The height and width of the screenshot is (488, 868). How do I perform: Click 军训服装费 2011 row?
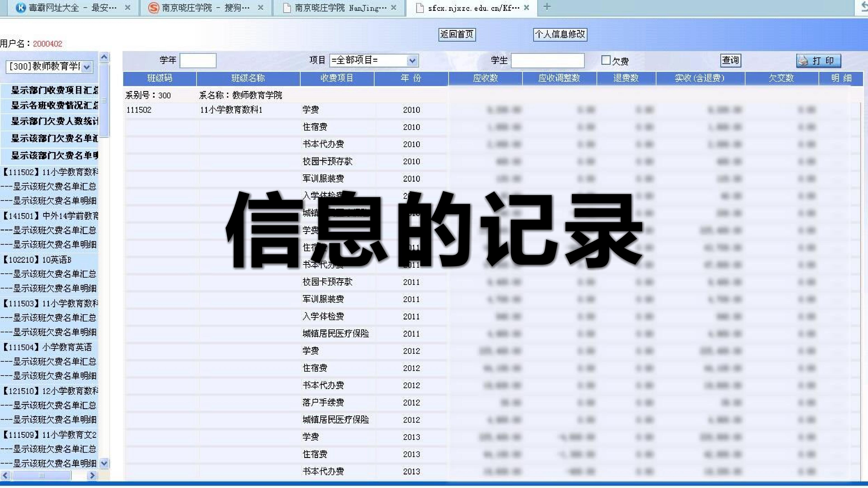[x=493, y=299]
